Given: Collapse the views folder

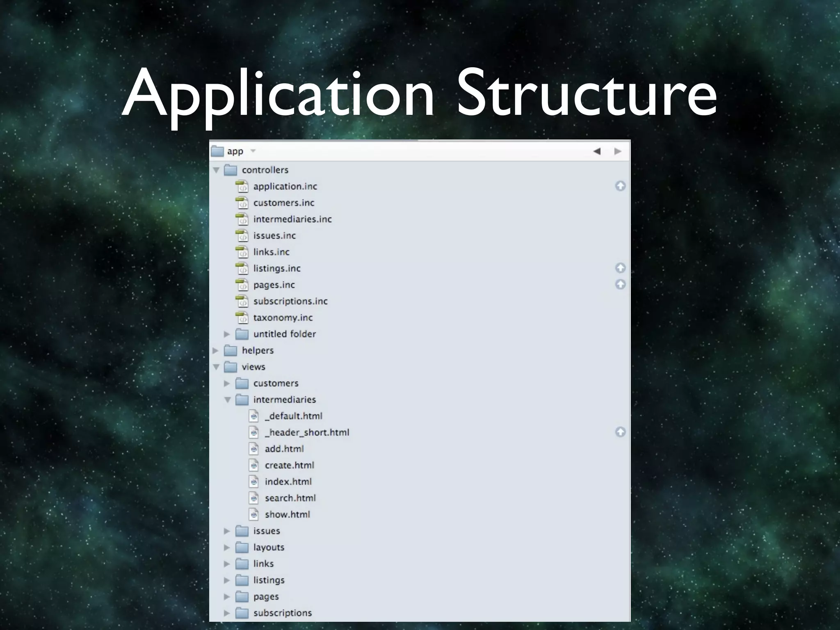Looking at the screenshot, I should (x=216, y=367).
